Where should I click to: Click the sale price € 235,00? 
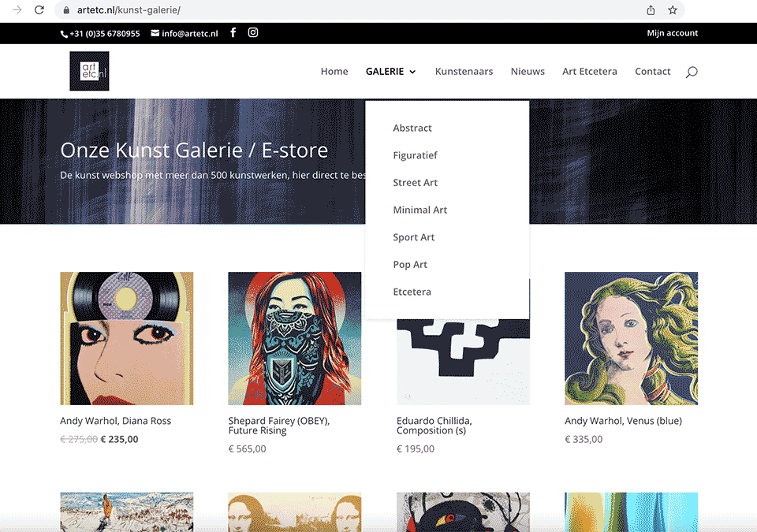pyautogui.click(x=119, y=439)
